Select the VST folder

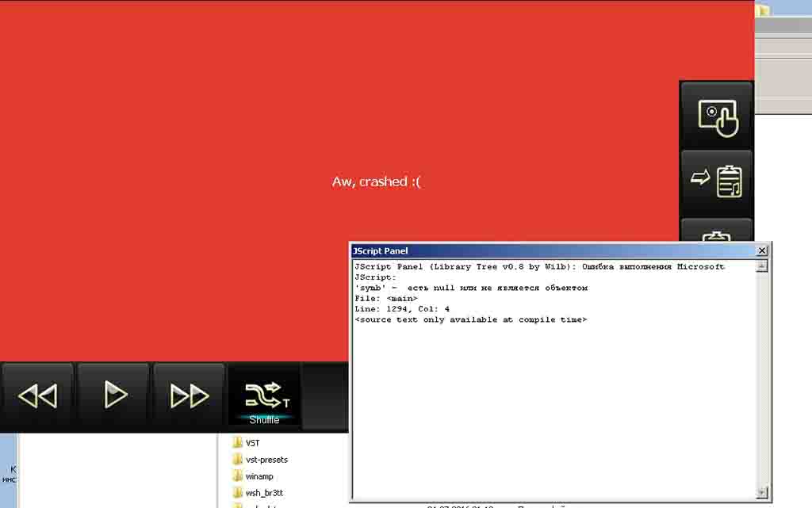[252, 443]
